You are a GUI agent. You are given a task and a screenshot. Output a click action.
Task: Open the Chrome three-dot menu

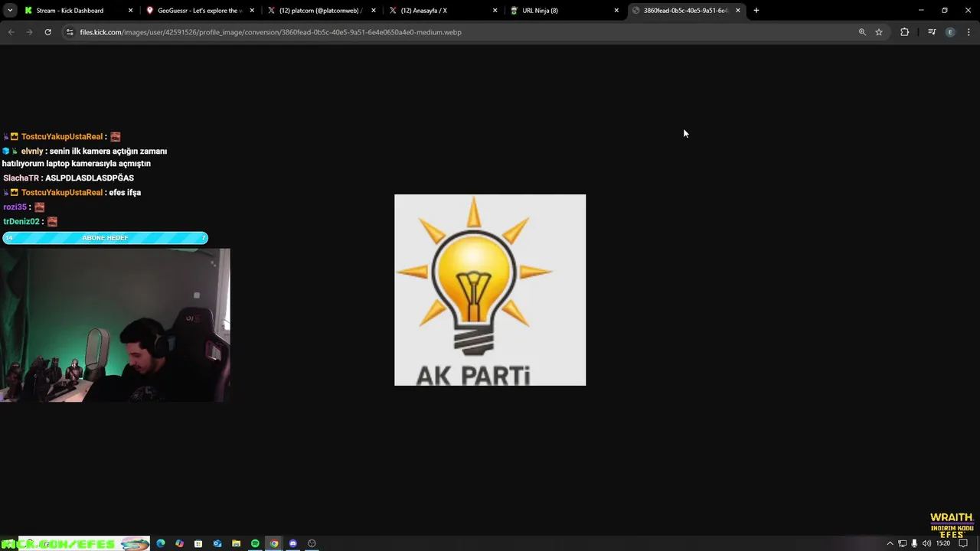[969, 32]
